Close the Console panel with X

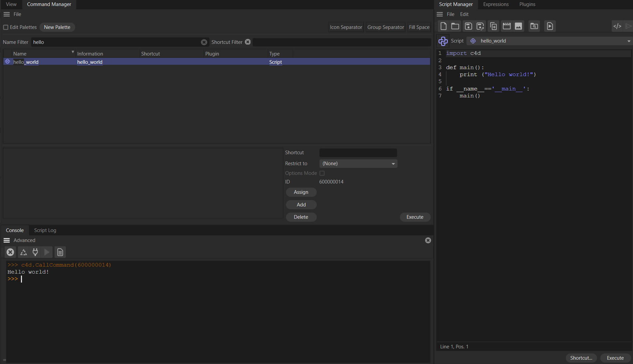[428, 240]
